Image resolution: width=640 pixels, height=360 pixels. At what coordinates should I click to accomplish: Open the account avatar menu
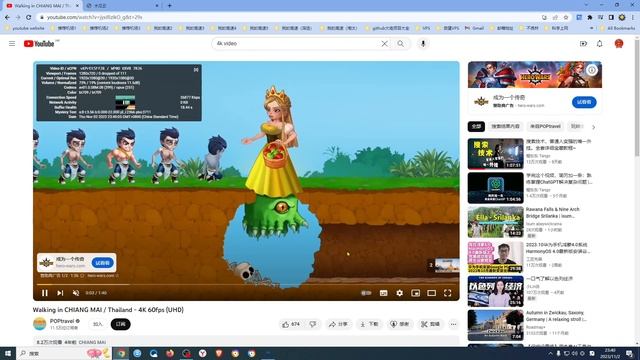click(619, 43)
